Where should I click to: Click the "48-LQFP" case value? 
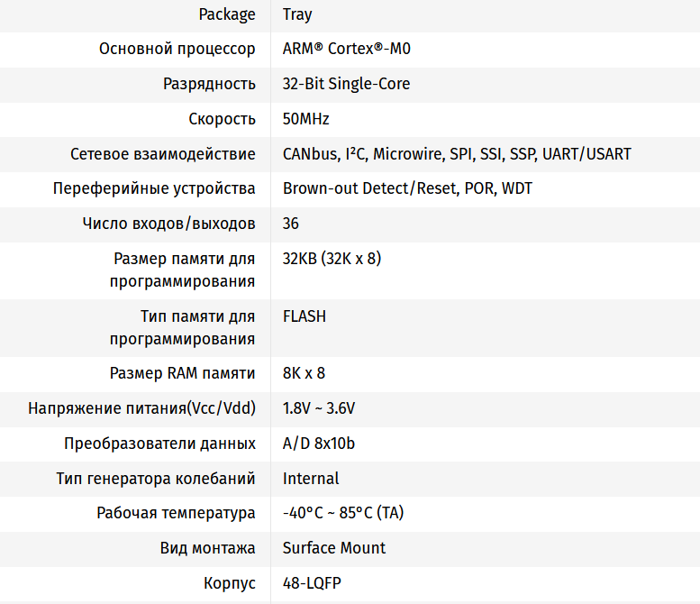pyautogui.click(x=312, y=583)
